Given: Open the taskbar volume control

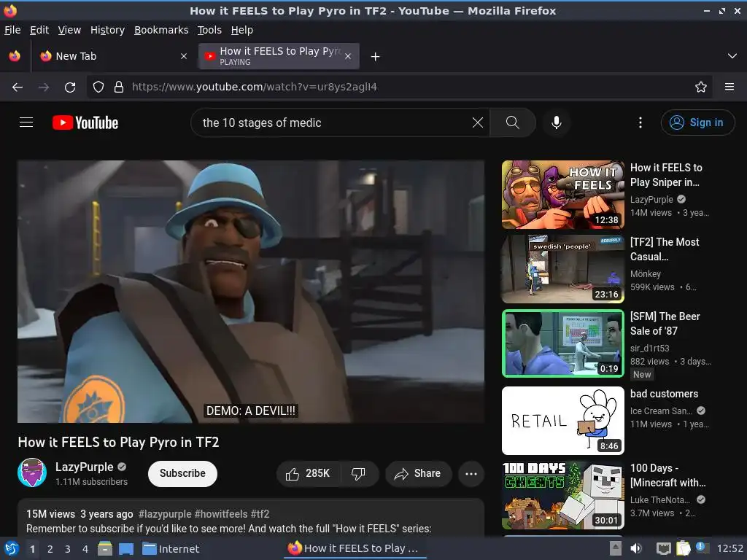Looking at the screenshot, I should click(x=636, y=548).
